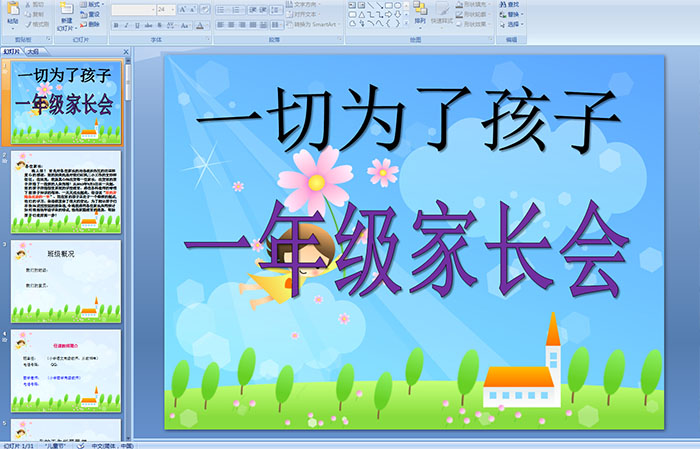
Task: Select the Down Arrow block shape
Action: coord(397,15)
